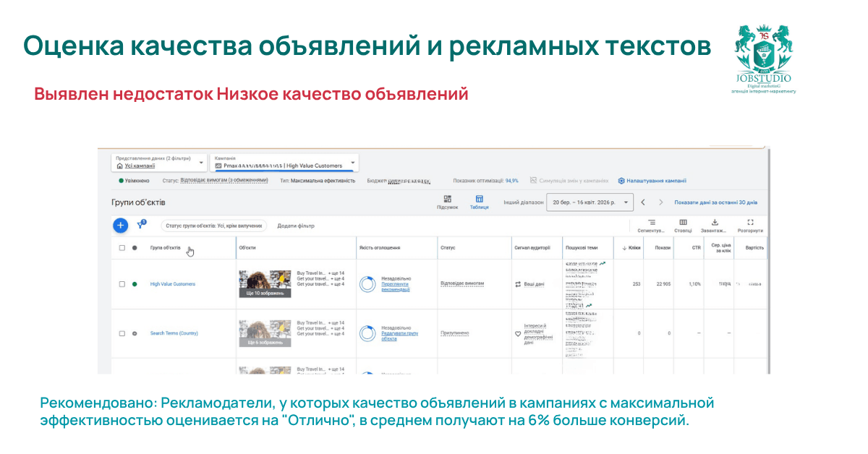Open the date range 20 бер. – 16 квіт. dropdown
The image size is (868, 454).
click(x=590, y=202)
